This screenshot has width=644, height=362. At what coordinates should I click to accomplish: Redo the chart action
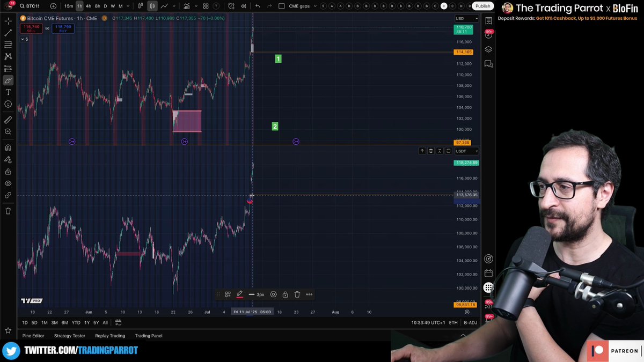[269, 6]
